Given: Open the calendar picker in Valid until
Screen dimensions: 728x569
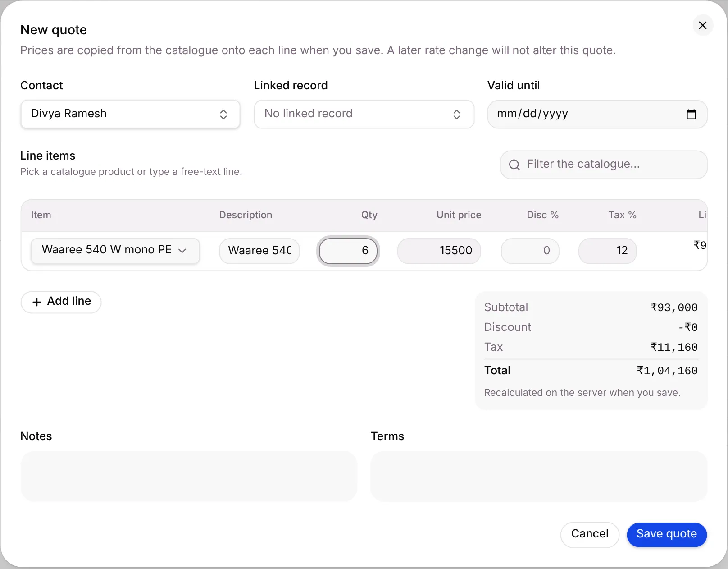Looking at the screenshot, I should click(691, 114).
